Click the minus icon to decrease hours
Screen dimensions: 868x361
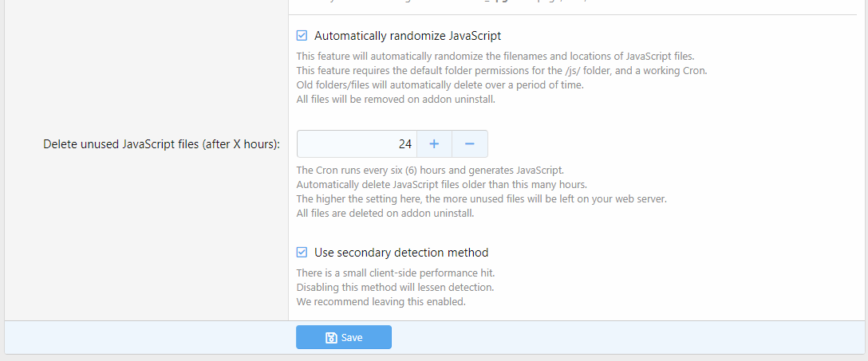(x=470, y=144)
